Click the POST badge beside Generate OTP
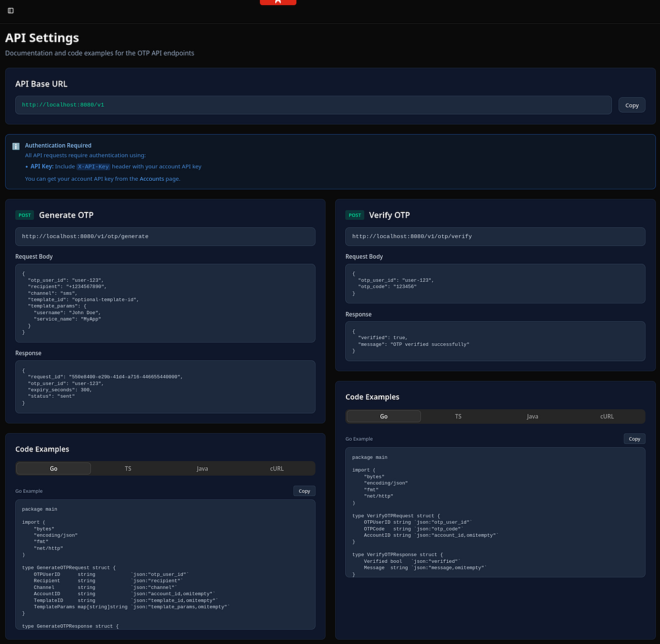 coord(25,215)
